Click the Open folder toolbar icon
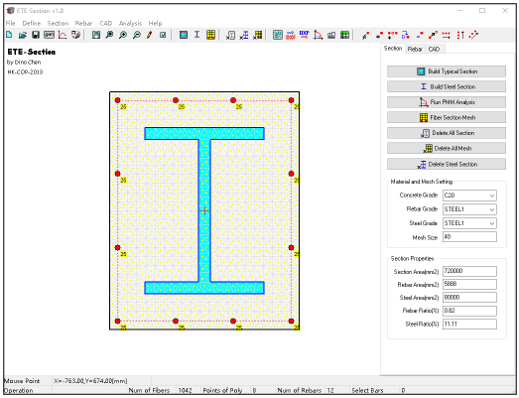Viewport: 519px width, 398px height. tap(22, 35)
